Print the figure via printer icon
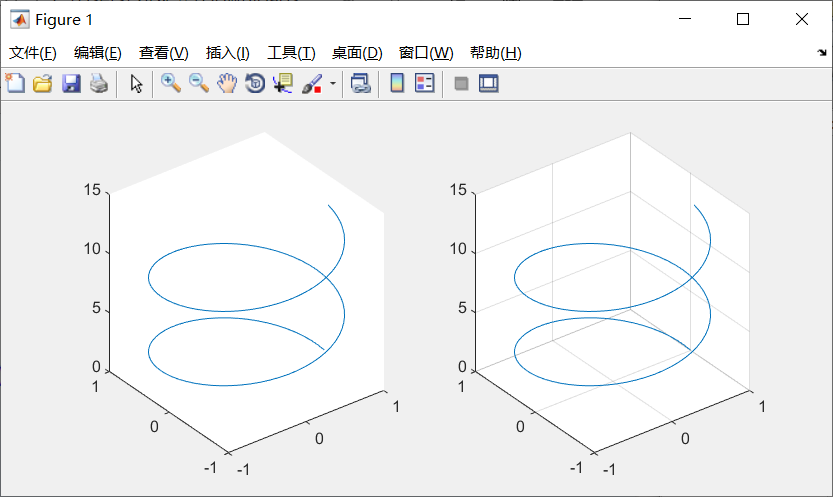 click(99, 83)
